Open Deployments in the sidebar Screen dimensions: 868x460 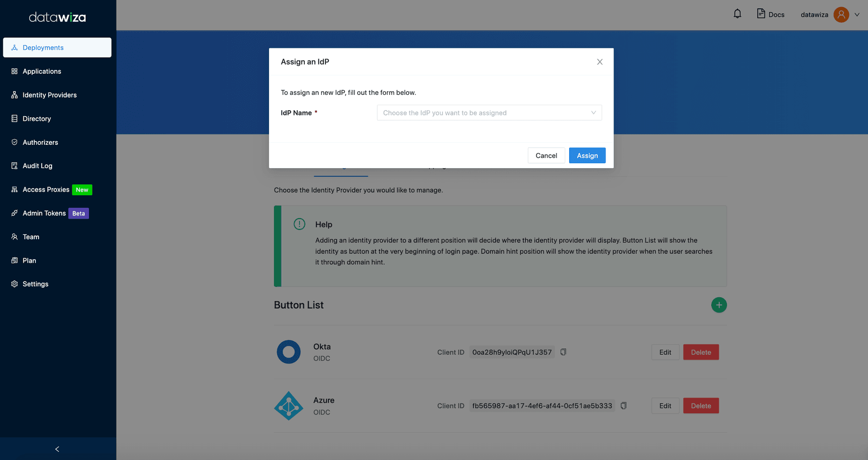point(57,47)
